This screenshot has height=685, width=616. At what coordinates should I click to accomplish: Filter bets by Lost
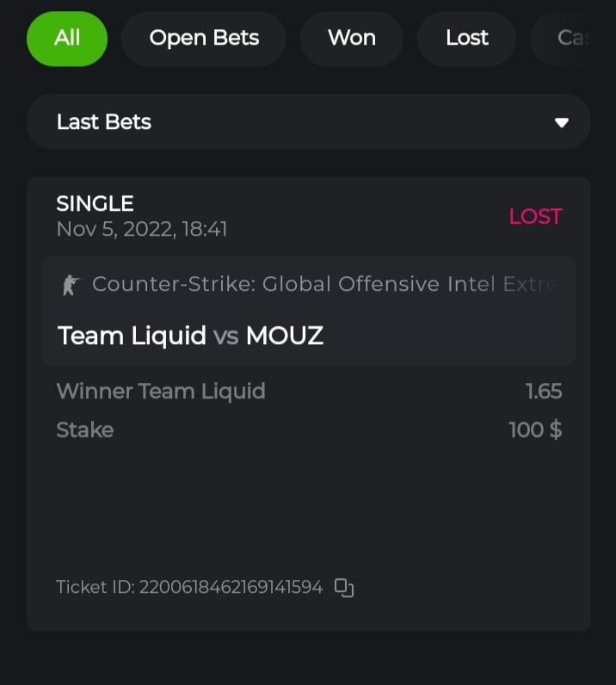466,38
